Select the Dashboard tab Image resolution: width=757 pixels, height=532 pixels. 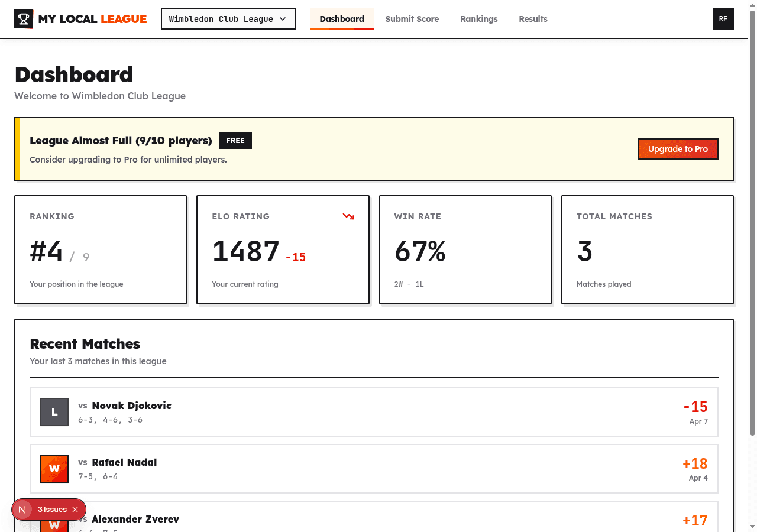(x=342, y=18)
